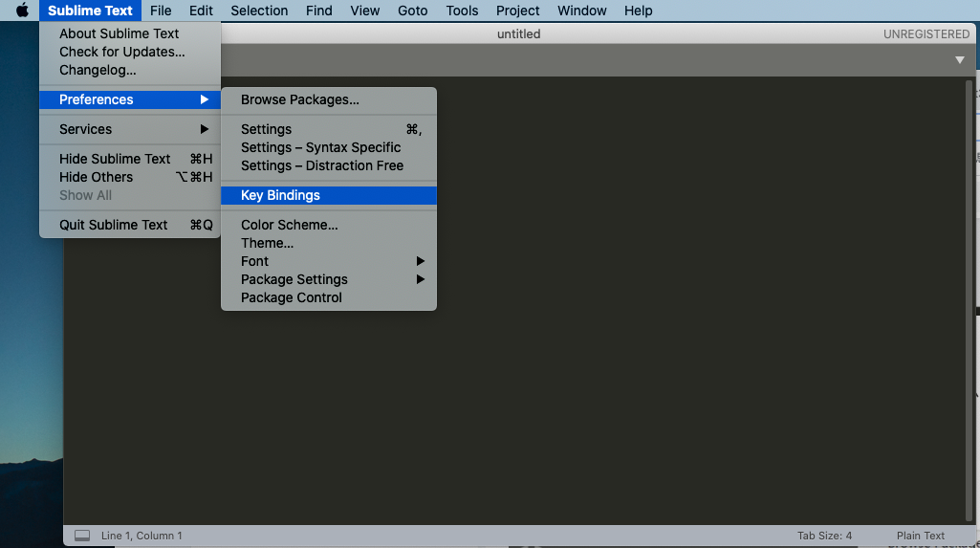Open the Find menu
Screen dimensions: 980x548
coord(318,11)
